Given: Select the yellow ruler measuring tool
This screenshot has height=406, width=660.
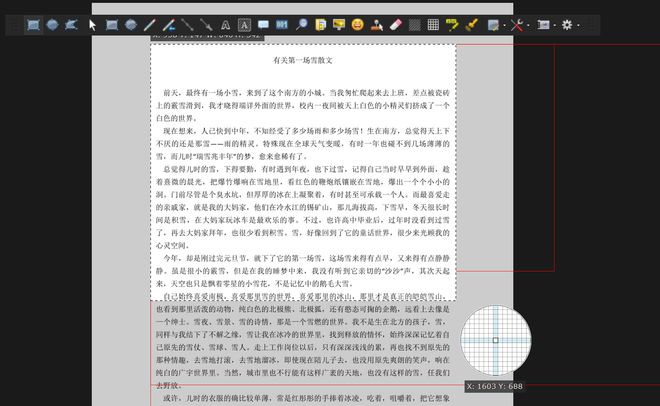Looking at the screenshot, I should pyautogui.click(x=452, y=25).
